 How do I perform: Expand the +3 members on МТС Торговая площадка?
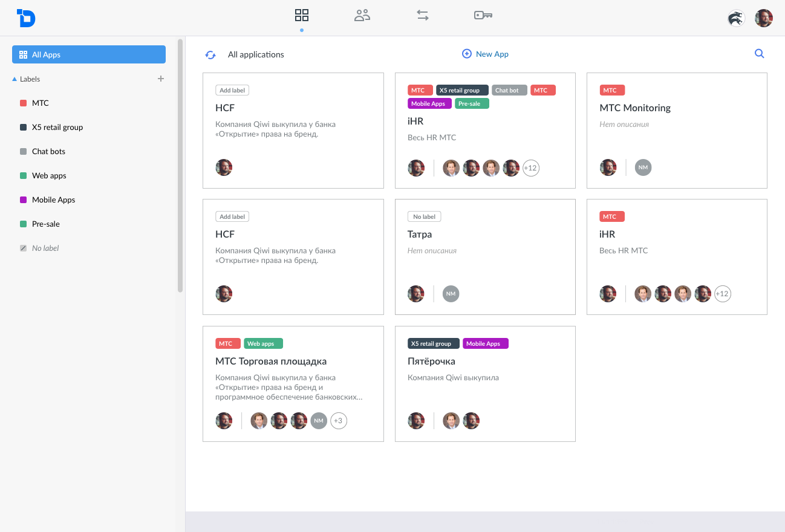coord(339,421)
